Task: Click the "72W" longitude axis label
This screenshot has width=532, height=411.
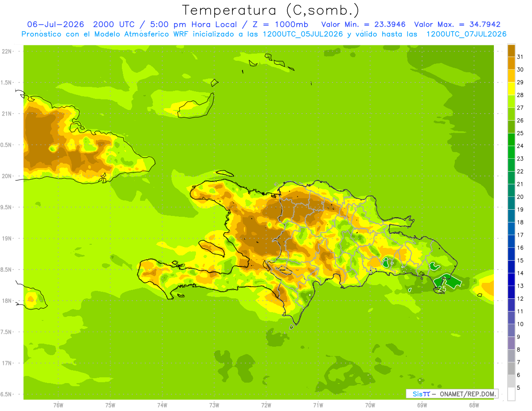Action: (x=266, y=405)
